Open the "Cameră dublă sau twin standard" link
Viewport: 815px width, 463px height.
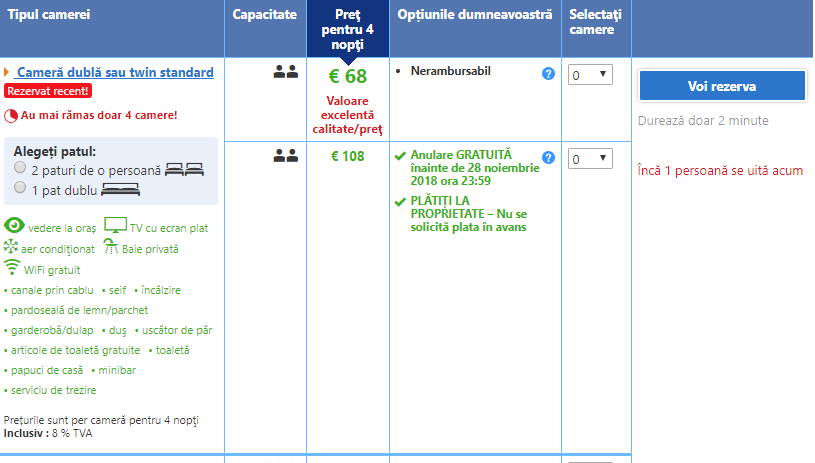(x=115, y=73)
